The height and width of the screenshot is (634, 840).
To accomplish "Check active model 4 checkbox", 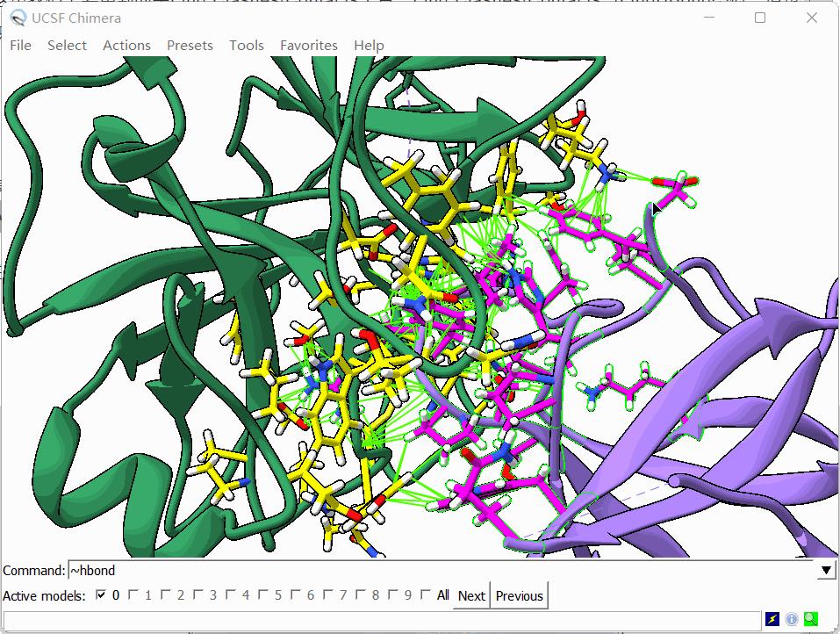I will (231, 594).
